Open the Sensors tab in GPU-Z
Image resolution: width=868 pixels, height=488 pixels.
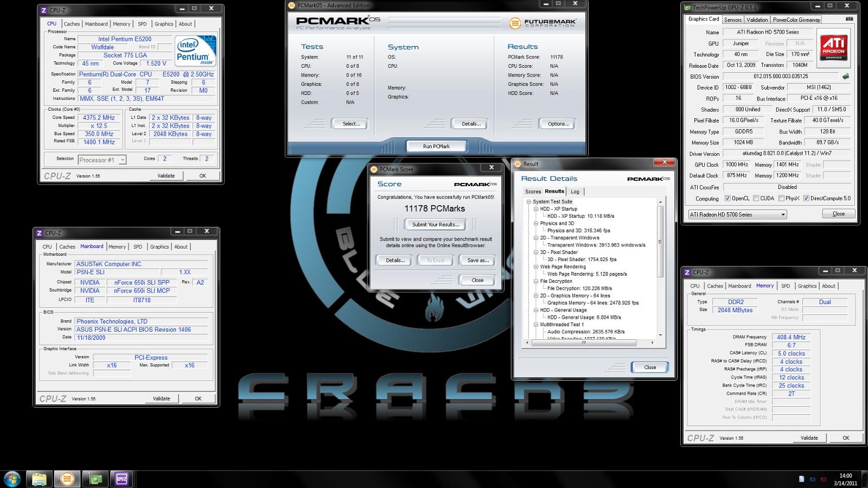[732, 20]
